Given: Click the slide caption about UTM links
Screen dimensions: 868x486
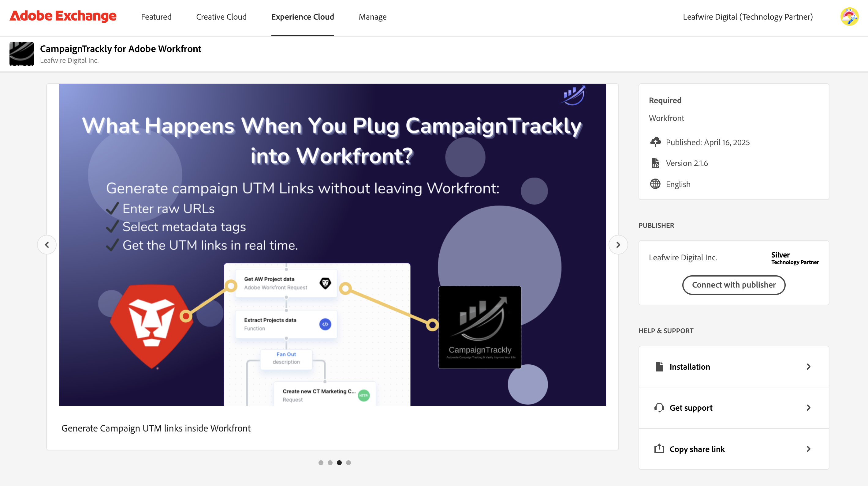Looking at the screenshot, I should click(x=156, y=428).
